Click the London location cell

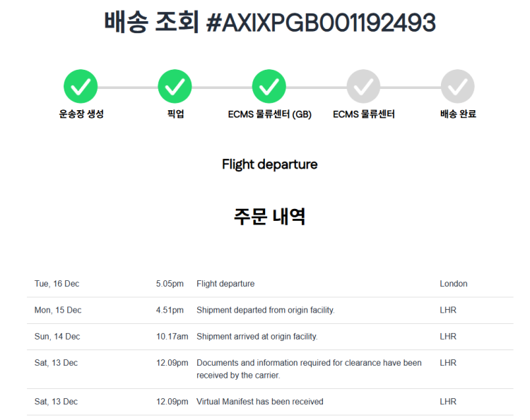point(453,284)
